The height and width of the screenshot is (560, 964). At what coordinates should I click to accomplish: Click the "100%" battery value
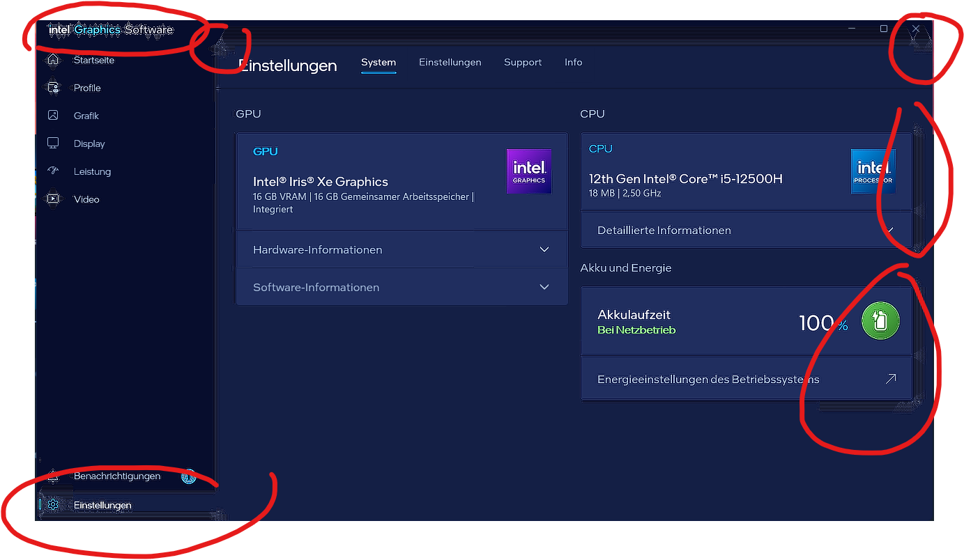click(x=823, y=323)
